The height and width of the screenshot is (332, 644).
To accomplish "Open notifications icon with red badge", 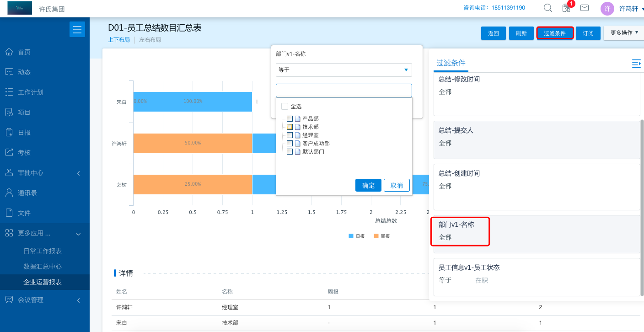I will pos(567,8).
